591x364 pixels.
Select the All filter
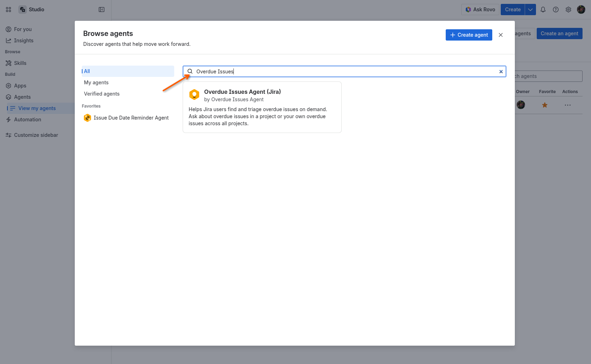click(x=128, y=71)
